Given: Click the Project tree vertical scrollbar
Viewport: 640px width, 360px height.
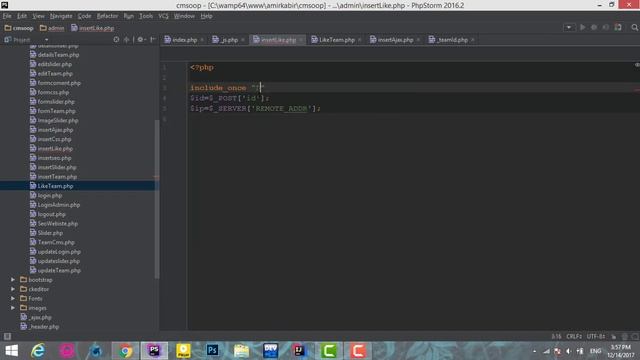Looking at the screenshot, I should click(157, 199).
